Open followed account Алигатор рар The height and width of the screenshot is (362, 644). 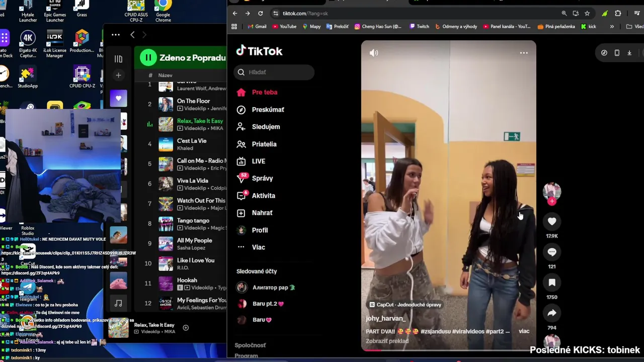click(x=266, y=288)
